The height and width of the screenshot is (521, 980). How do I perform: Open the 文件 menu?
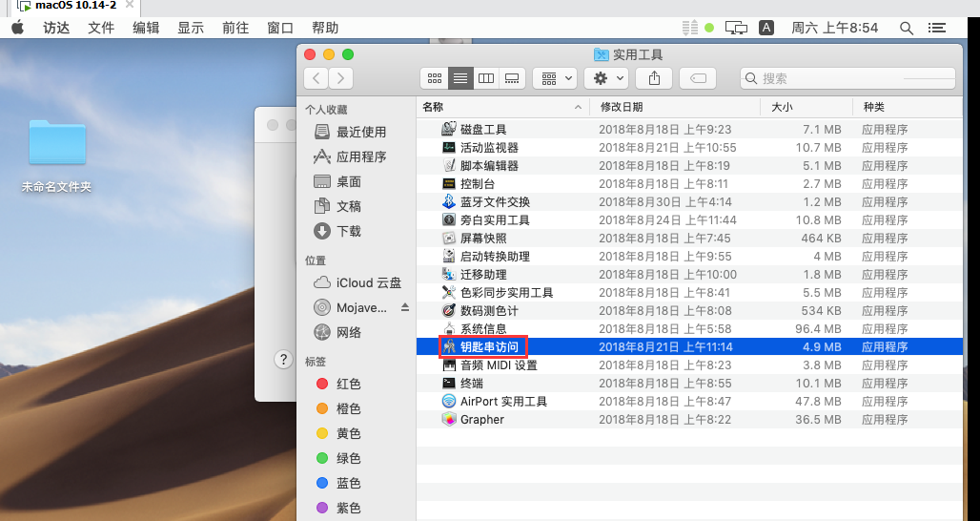point(101,28)
